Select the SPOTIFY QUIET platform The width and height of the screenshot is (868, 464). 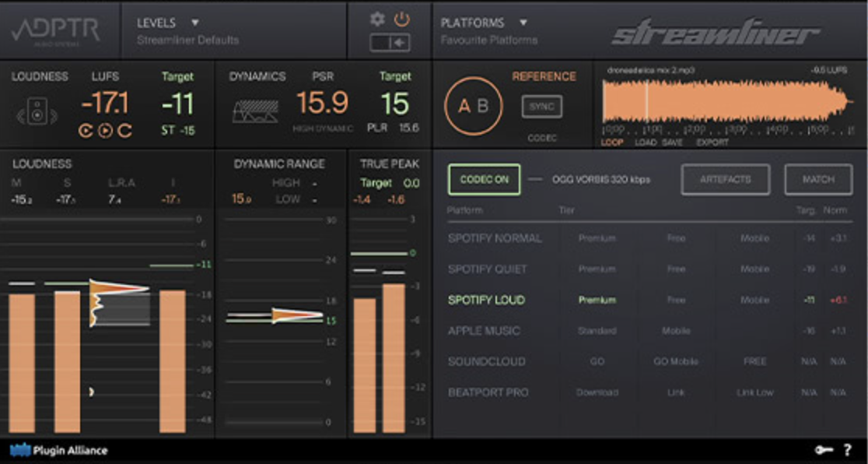487,269
